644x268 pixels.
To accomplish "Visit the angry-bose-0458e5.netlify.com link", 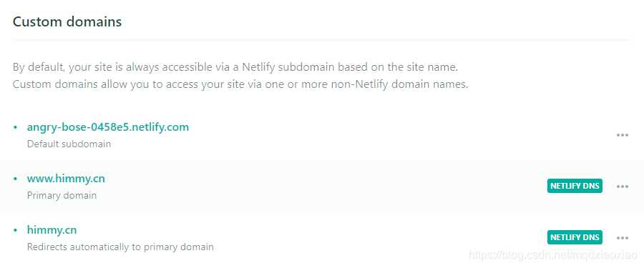I will click(108, 127).
